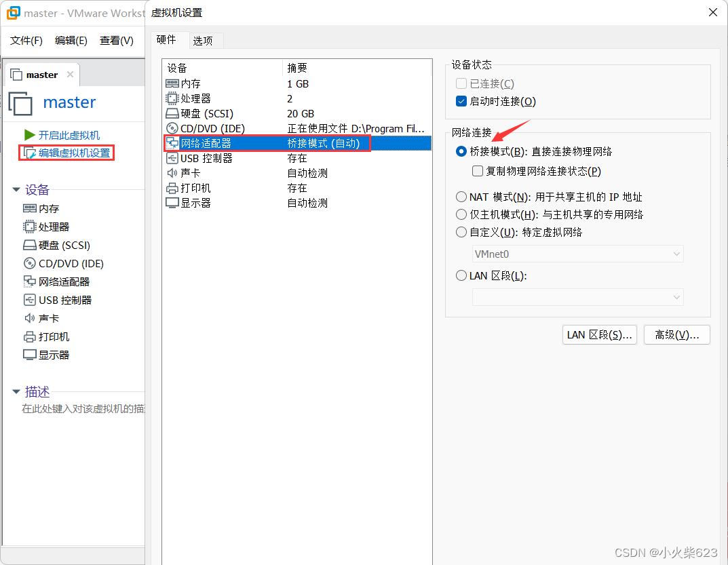Image resolution: width=728 pixels, height=565 pixels.
Task: Open the LAN segment dropdown list
Action: (x=577, y=297)
